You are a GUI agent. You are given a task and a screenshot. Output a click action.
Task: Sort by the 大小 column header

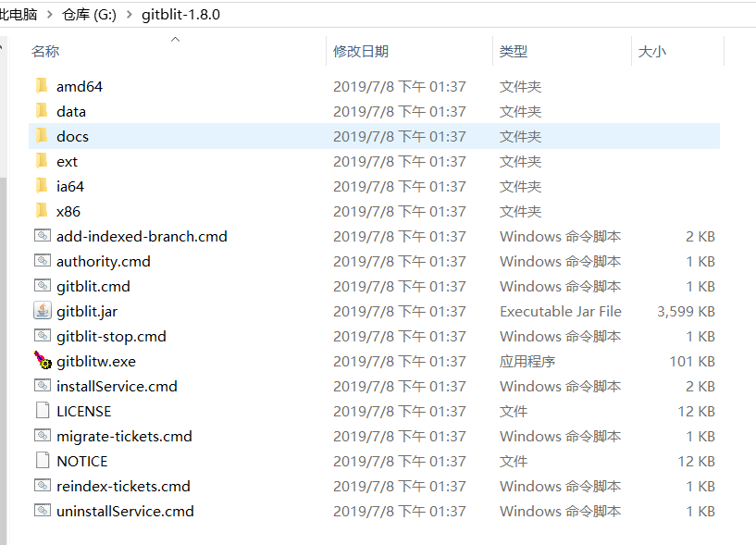tap(651, 51)
